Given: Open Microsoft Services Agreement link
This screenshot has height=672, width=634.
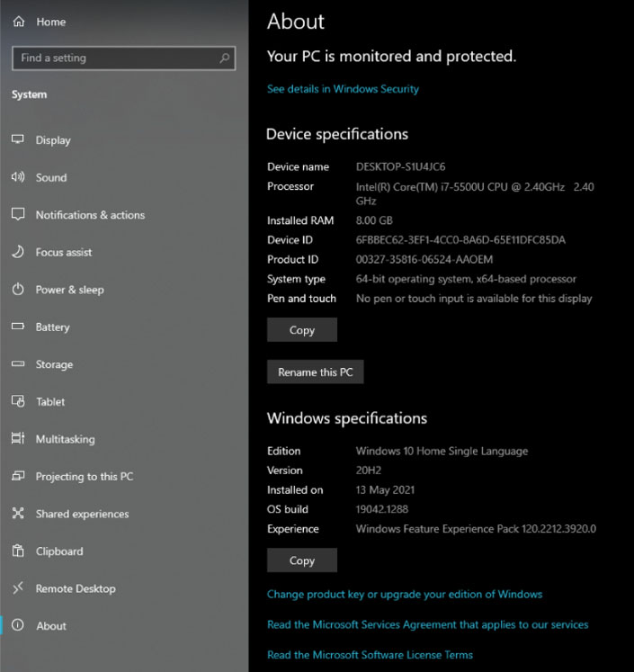Looking at the screenshot, I should click(x=427, y=624).
